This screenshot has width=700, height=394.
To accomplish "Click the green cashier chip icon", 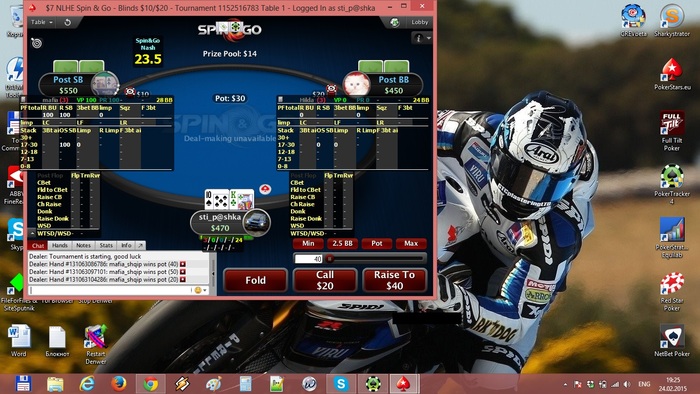I will (x=395, y=22).
